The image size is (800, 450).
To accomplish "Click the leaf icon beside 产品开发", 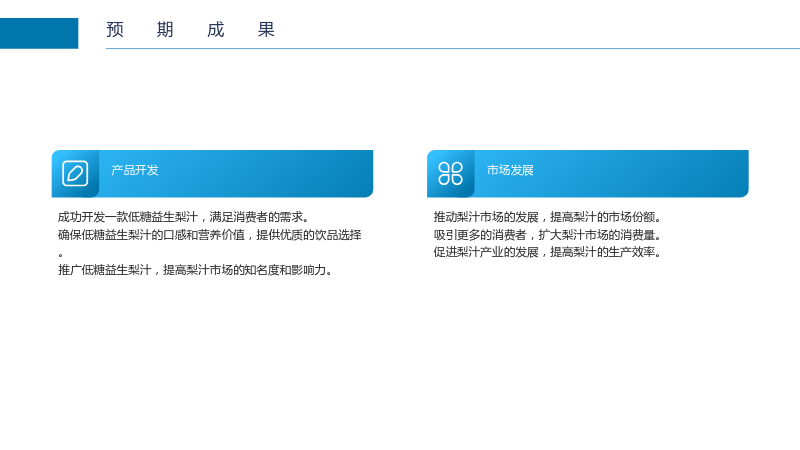I will pos(75,173).
